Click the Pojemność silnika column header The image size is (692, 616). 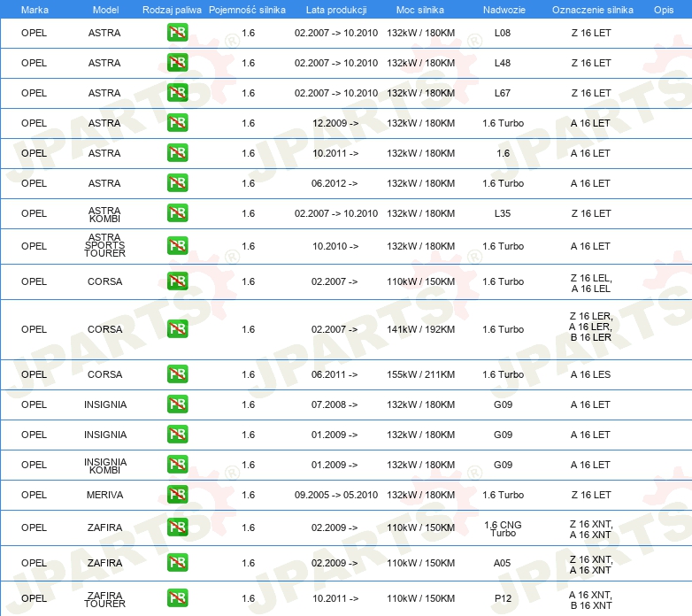(x=247, y=10)
